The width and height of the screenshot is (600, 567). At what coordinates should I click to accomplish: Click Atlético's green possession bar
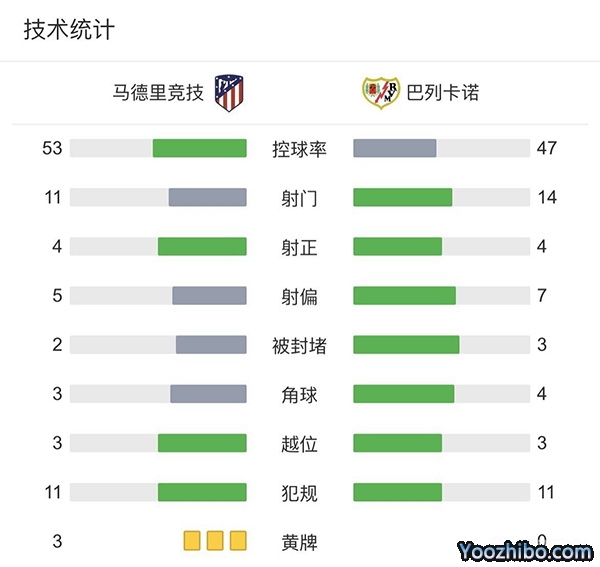click(x=199, y=148)
